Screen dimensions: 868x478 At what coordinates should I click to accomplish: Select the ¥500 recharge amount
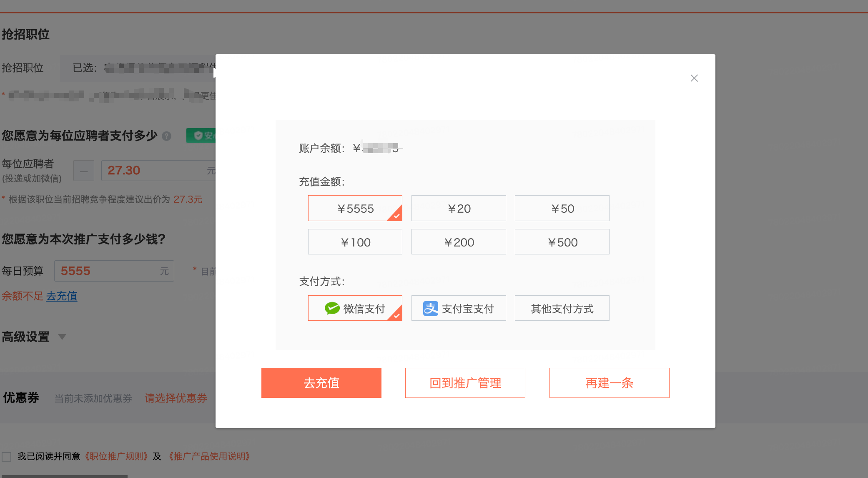point(562,242)
